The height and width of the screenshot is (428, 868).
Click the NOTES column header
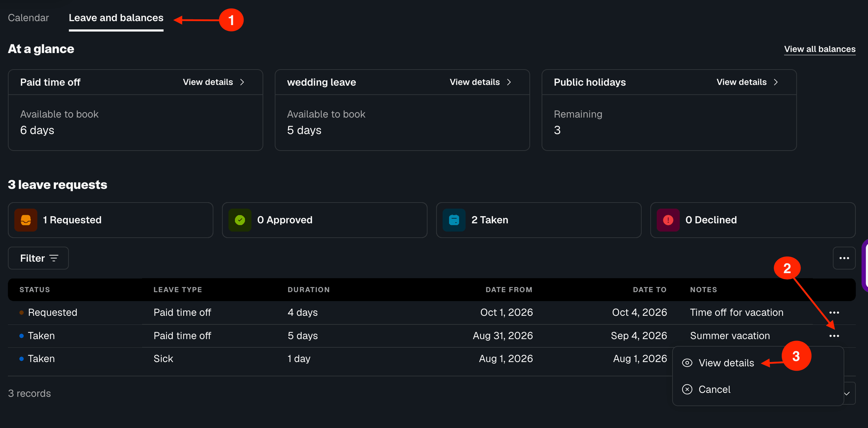(703, 290)
